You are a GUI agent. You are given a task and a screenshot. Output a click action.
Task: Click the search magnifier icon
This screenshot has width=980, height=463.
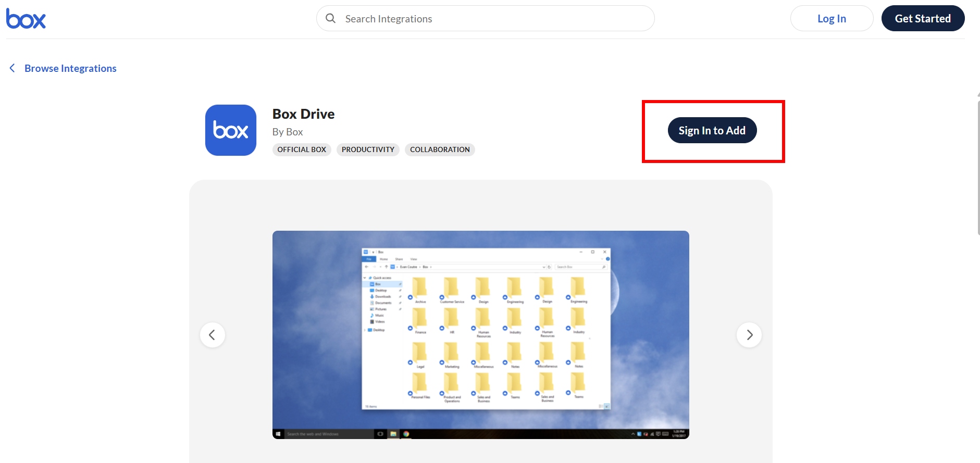pyautogui.click(x=330, y=19)
